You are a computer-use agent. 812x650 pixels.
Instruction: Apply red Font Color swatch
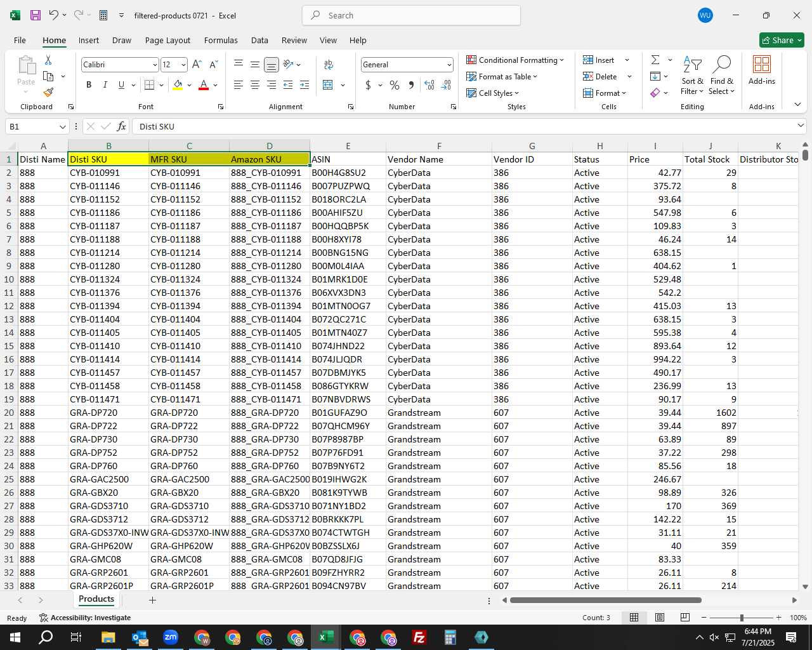(x=204, y=85)
